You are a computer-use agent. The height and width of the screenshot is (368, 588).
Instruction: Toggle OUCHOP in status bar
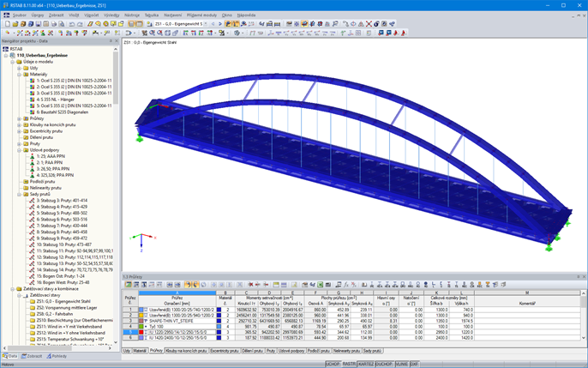click(384, 364)
